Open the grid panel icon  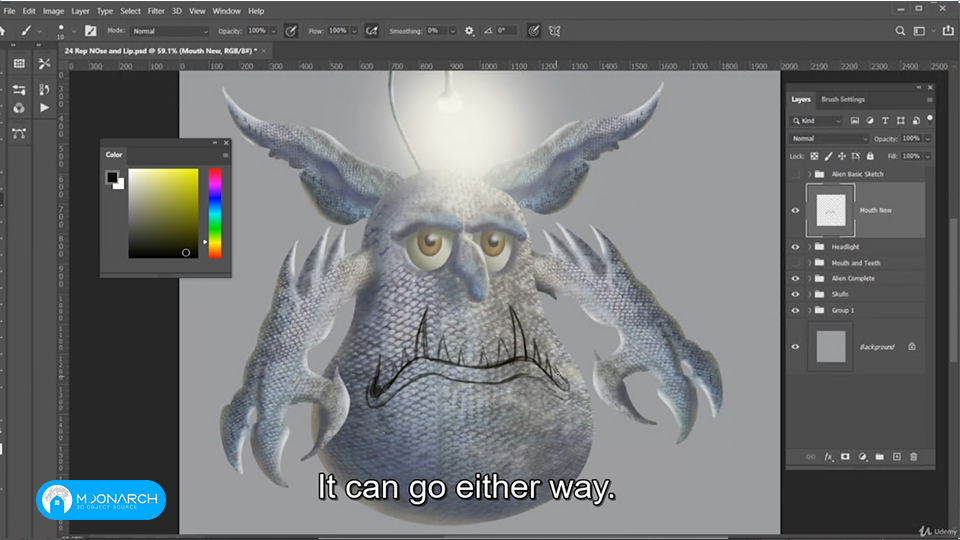(x=19, y=64)
